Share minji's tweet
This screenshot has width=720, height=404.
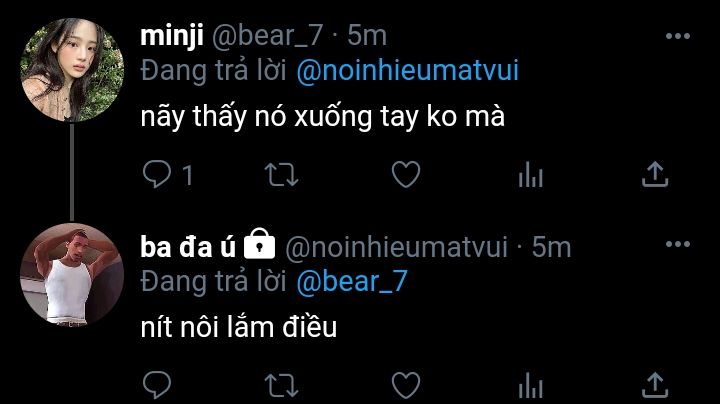tap(653, 175)
